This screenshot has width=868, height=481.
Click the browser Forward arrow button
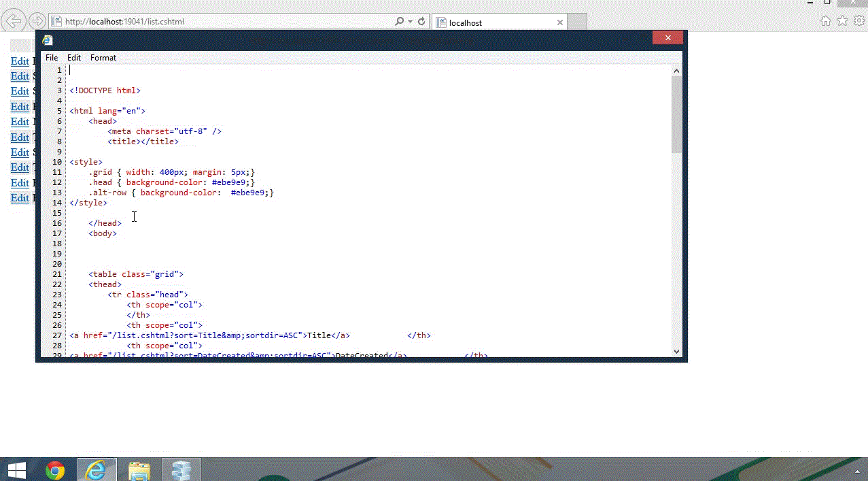click(x=37, y=21)
